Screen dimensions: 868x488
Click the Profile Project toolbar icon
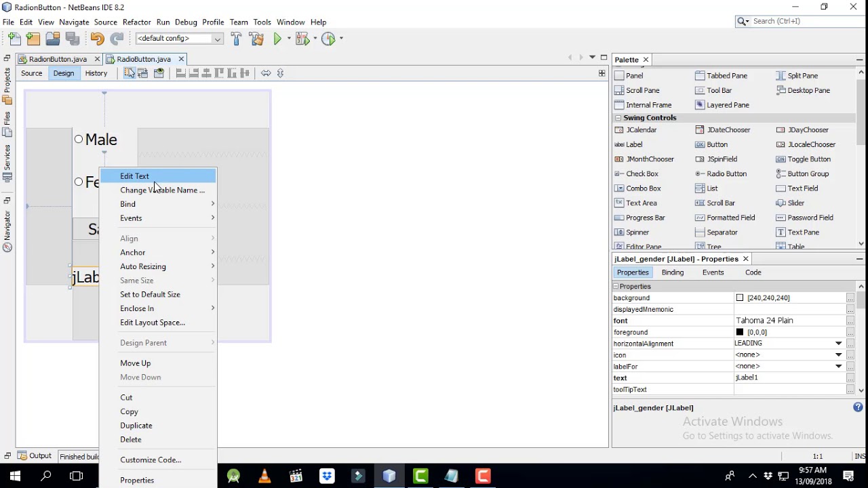328,39
